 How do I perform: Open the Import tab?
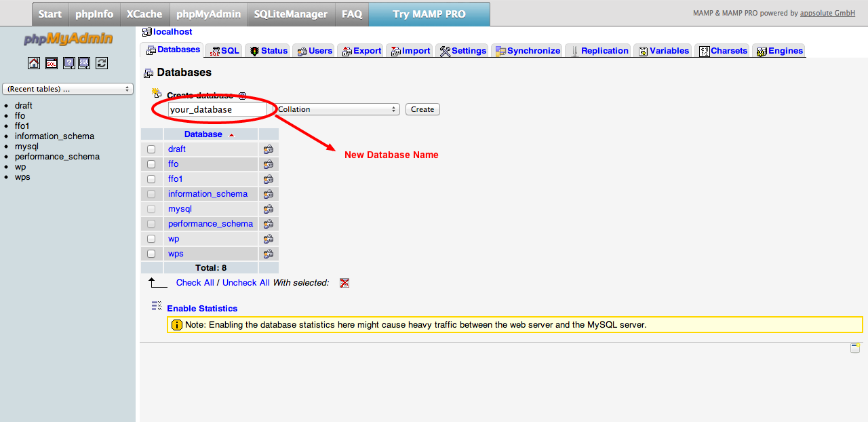[x=410, y=51]
